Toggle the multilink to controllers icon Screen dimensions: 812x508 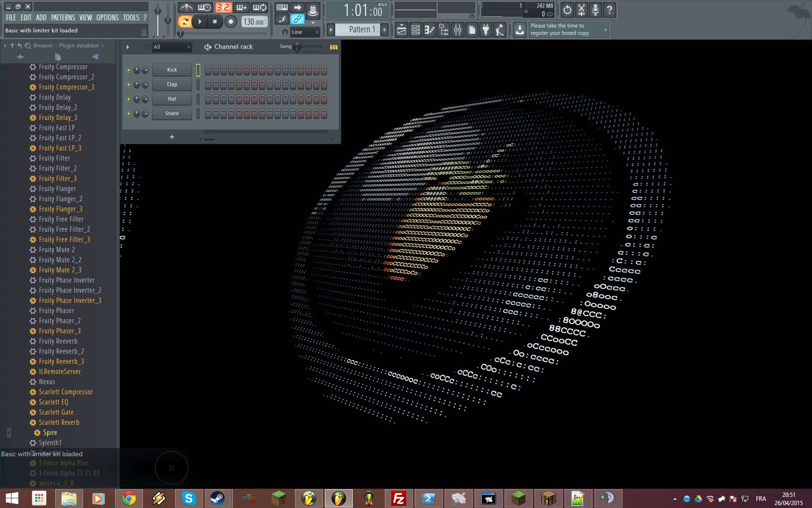(297, 19)
